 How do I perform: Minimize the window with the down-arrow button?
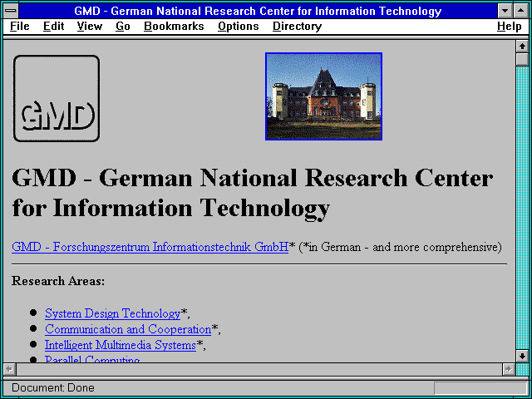pyautogui.click(x=505, y=11)
